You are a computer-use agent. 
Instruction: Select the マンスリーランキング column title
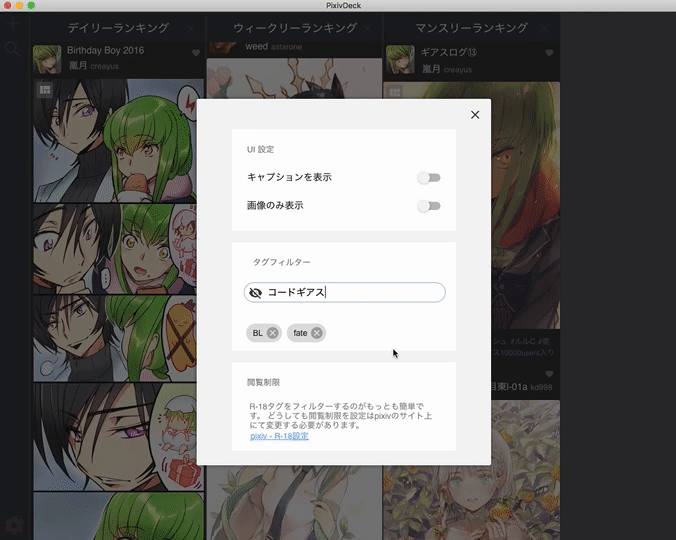click(472, 28)
